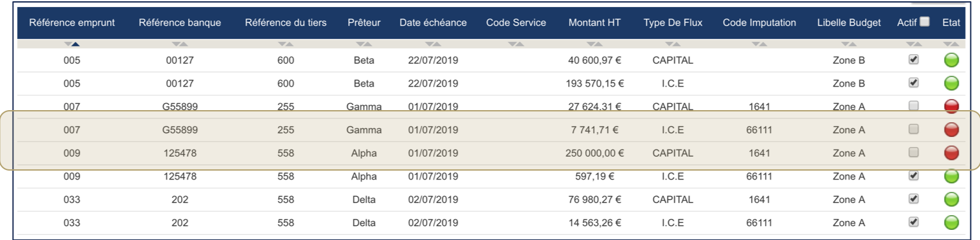Toggle the Actif checkbox in the header
The image size is (980, 240).
(925, 22)
